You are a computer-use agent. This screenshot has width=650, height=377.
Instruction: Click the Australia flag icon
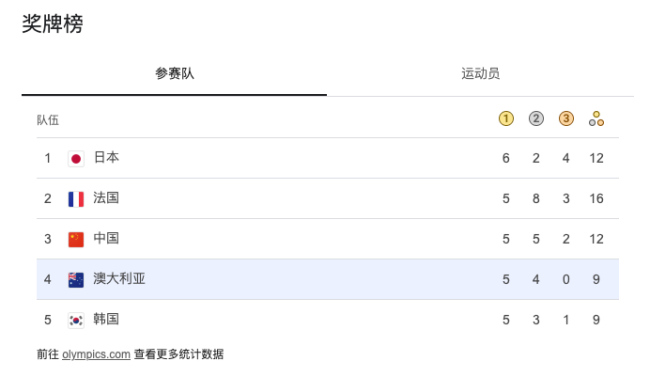point(76,280)
